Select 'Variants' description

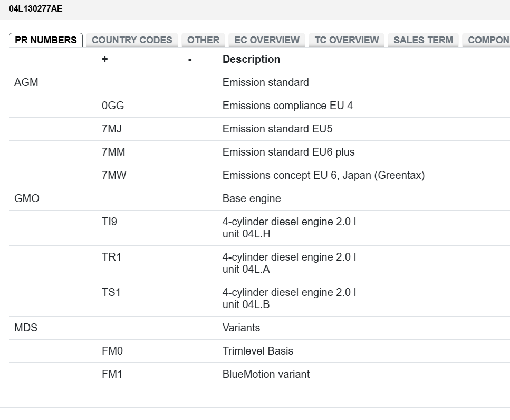pyautogui.click(x=242, y=328)
